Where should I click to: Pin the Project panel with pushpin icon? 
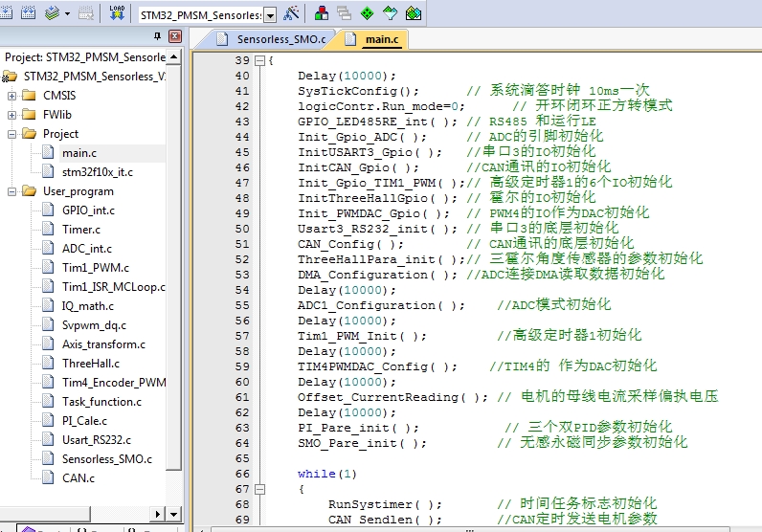(157, 36)
